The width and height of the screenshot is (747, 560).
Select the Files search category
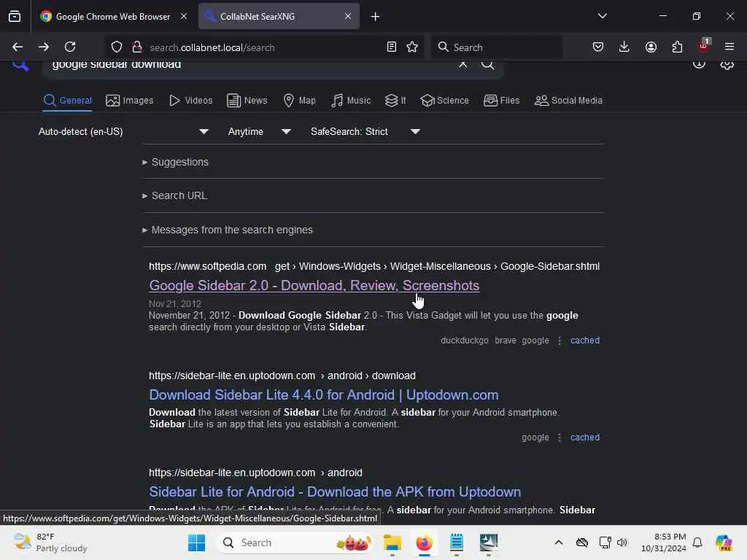click(501, 101)
